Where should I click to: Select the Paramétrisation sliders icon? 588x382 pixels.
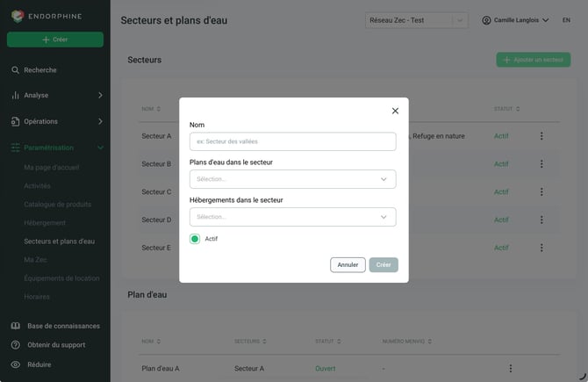coord(15,148)
